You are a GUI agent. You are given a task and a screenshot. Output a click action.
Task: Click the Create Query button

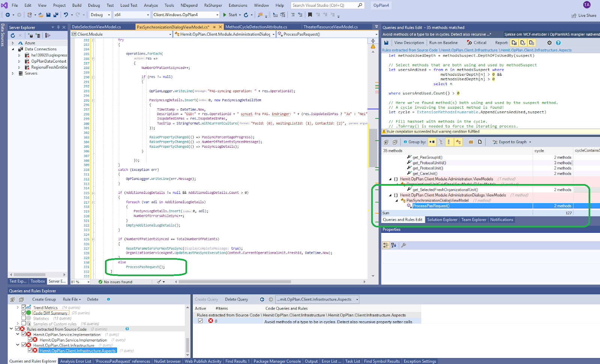point(207,299)
